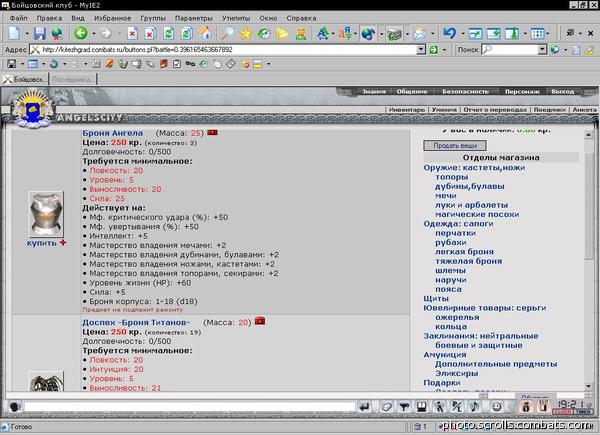Image resolution: width=600 pixels, height=435 pixels.
Task: Open the Ювелирные товары: серьги section
Action: tap(484, 308)
